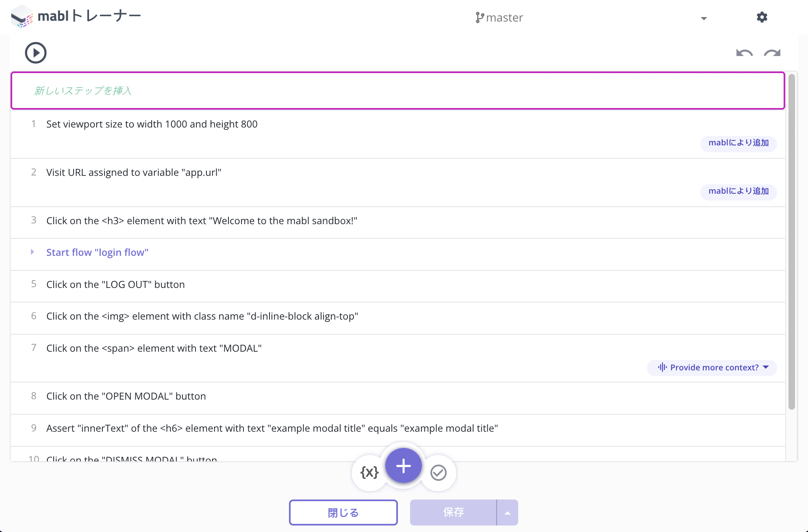Click the steps list scrollbar
The height and width of the screenshot is (532, 808).
(791, 242)
